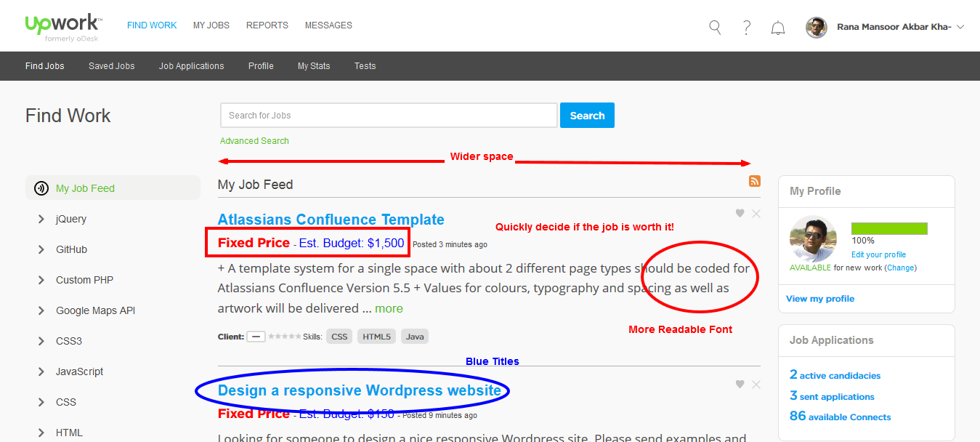Open the MESSAGES menu
Screen dimensions: 980x442
pyautogui.click(x=328, y=25)
